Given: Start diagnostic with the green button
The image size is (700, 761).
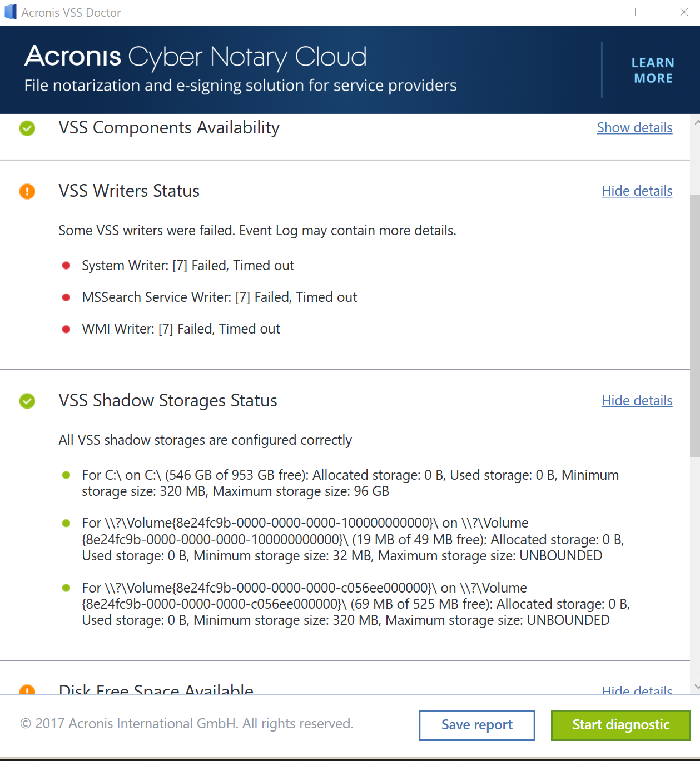Looking at the screenshot, I should coord(620,725).
